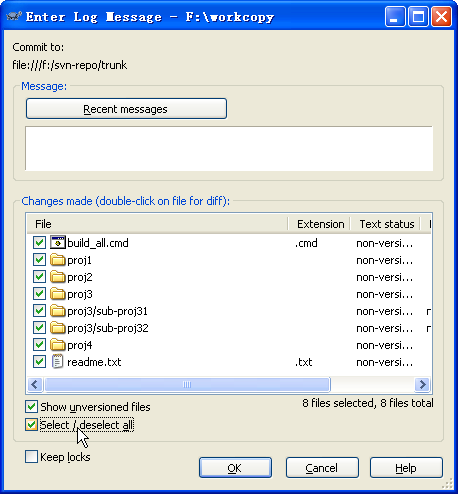Open the Recent messages list
Viewport: 458px width, 494px height.
coord(126,109)
